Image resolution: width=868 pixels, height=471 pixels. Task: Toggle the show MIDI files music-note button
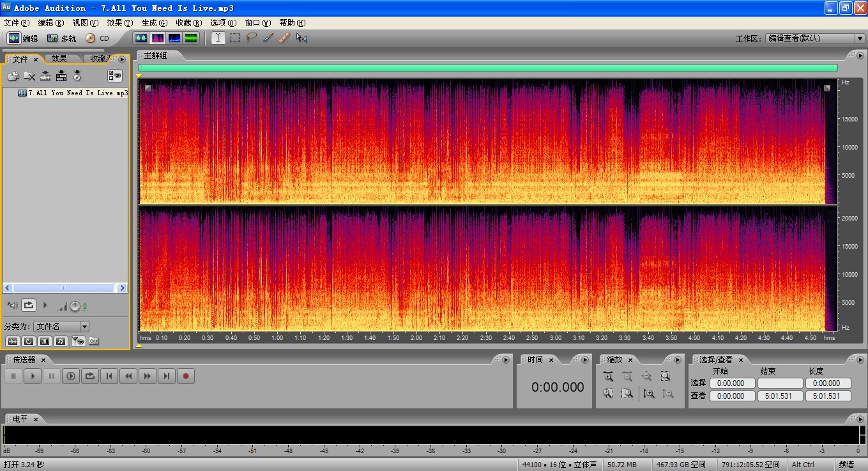[x=61, y=341]
